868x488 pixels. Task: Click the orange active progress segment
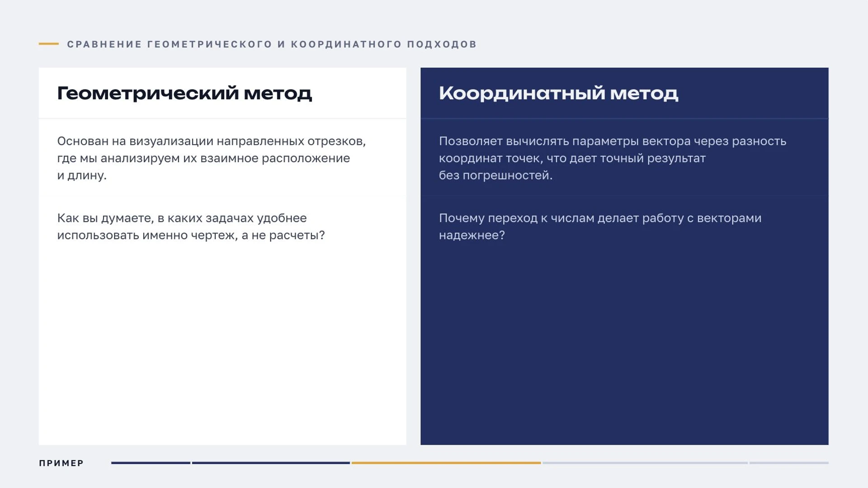click(x=446, y=463)
